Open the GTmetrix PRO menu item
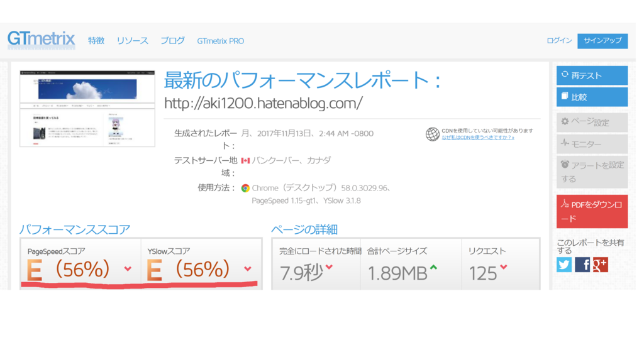 click(x=221, y=41)
